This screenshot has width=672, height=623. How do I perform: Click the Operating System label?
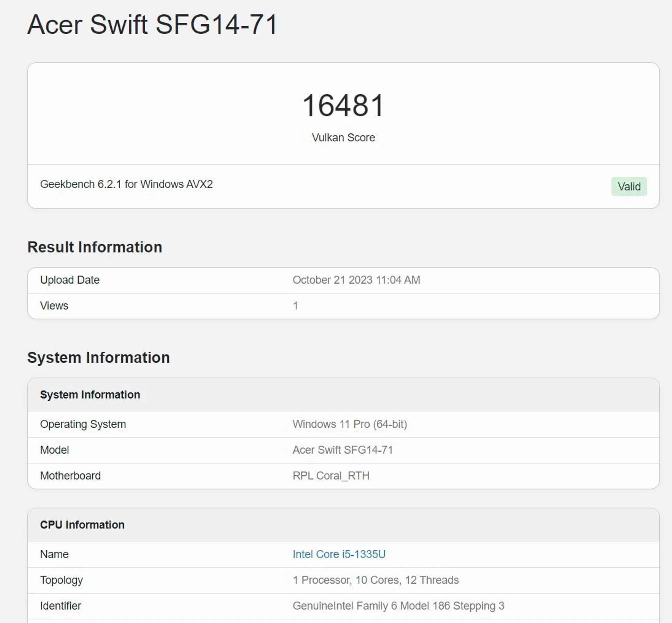point(83,424)
